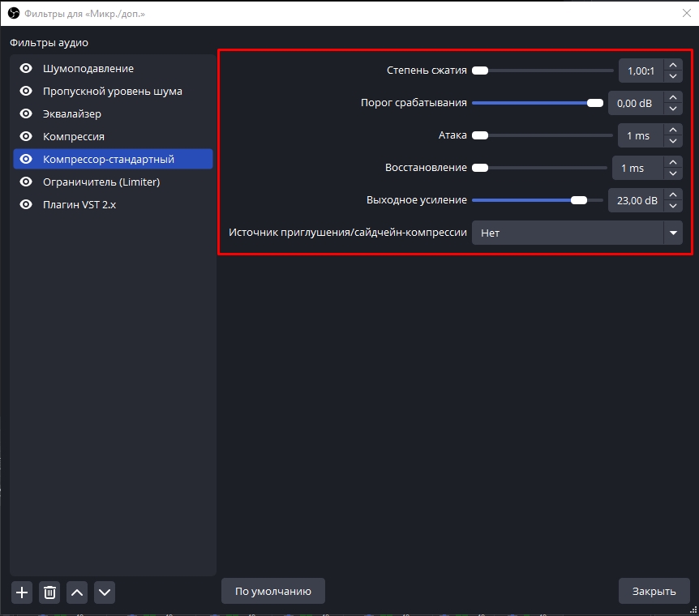The width and height of the screenshot is (699, 616).
Task: Click the 1,00:1 ratio input field
Action: [x=641, y=71]
